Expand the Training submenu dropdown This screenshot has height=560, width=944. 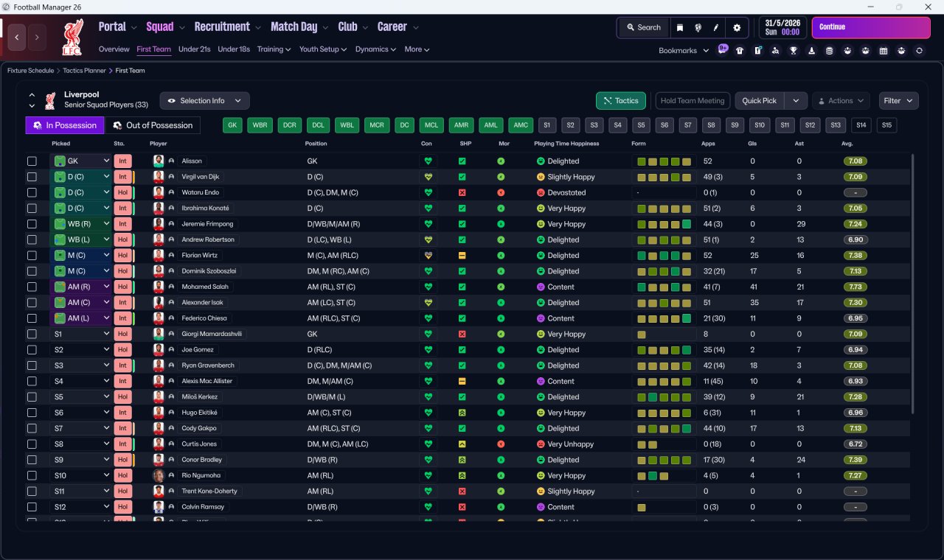tap(274, 49)
